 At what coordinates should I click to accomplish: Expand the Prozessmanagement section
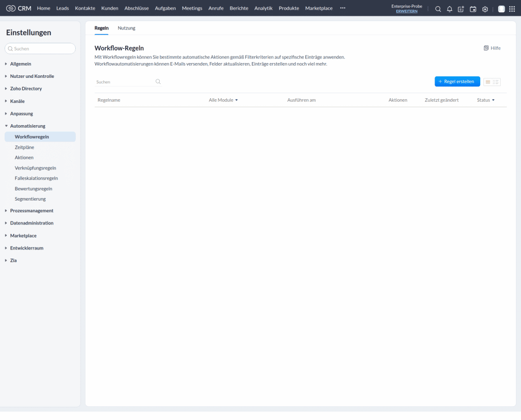(x=33, y=210)
